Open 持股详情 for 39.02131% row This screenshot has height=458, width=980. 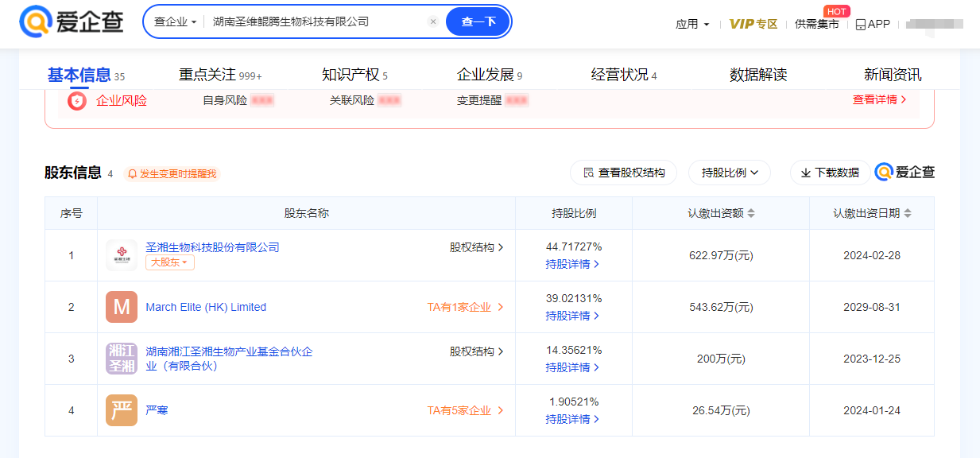click(x=573, y=316)
